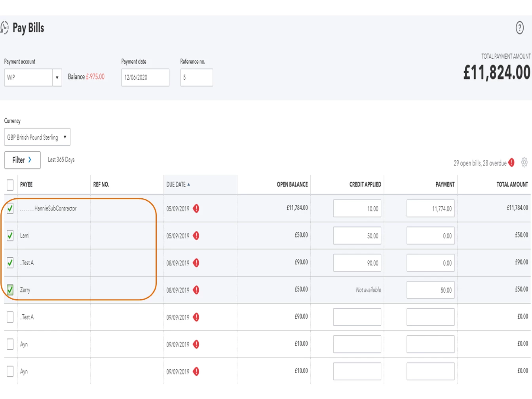Click overdue warning icon on Lami row

point(196,236)
